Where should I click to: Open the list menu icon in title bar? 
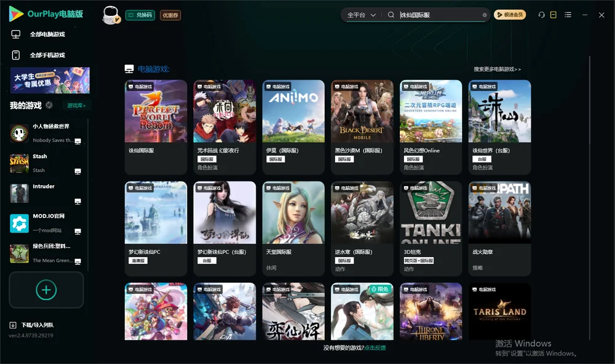coord(568,15)
